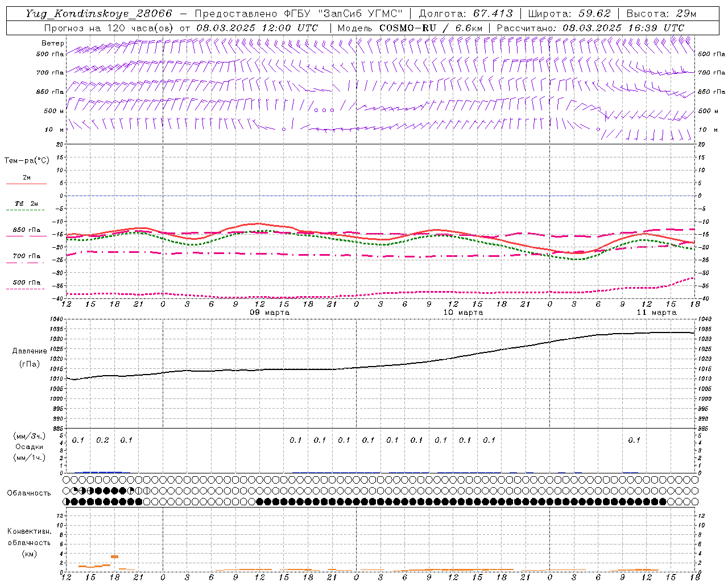Click the (км) unit under convective cloudiness
Screen dimensions: 728x582
(29, 554)
